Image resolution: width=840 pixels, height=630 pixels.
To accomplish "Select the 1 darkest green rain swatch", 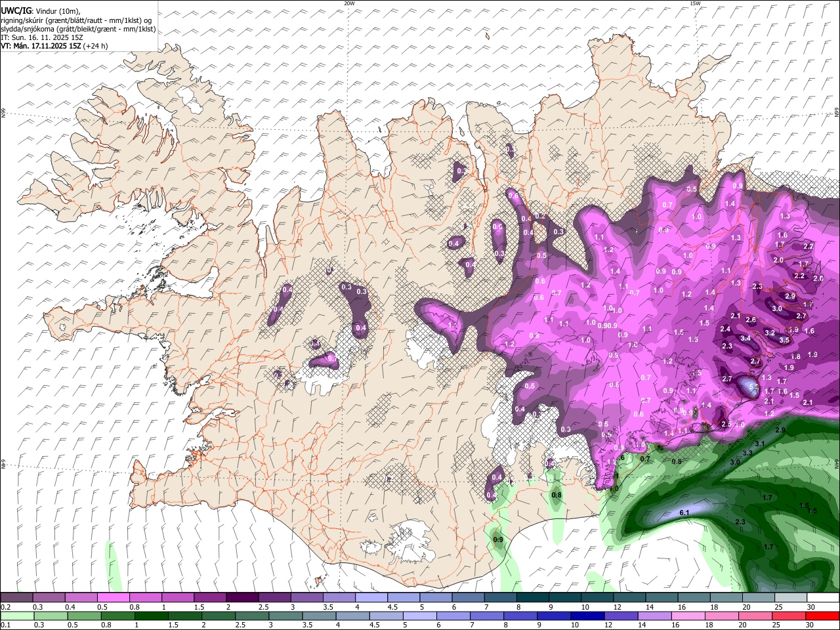I will [x=151, y=616].
